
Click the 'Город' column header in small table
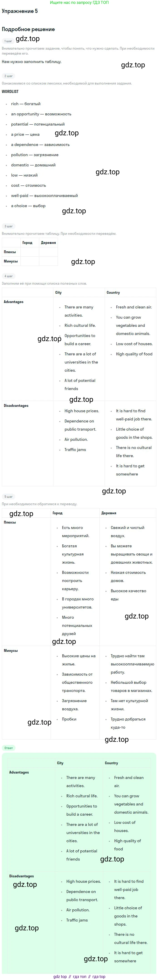click(x=27, y=243)
